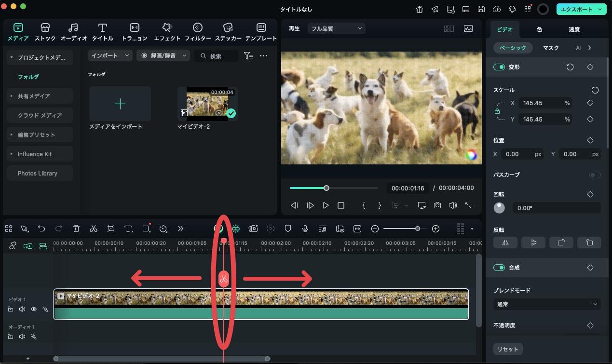
Task: Click the save project icon in top bar
Action: tap(481, 9)
